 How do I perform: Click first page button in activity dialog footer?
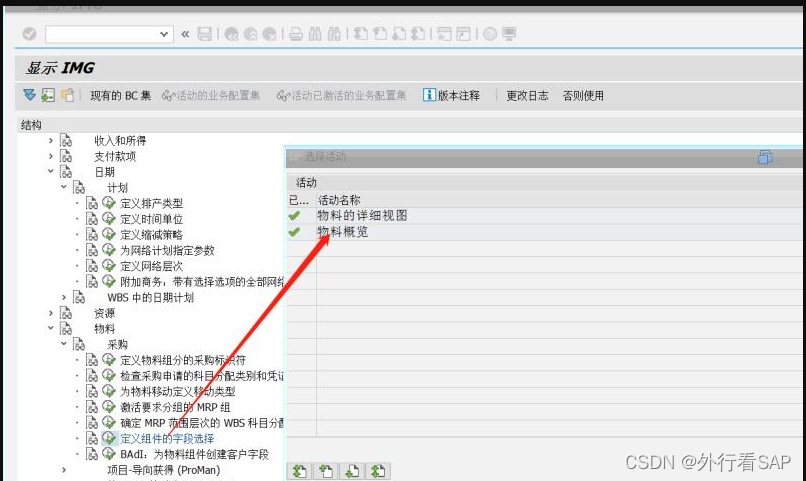(x=300, y=471)
